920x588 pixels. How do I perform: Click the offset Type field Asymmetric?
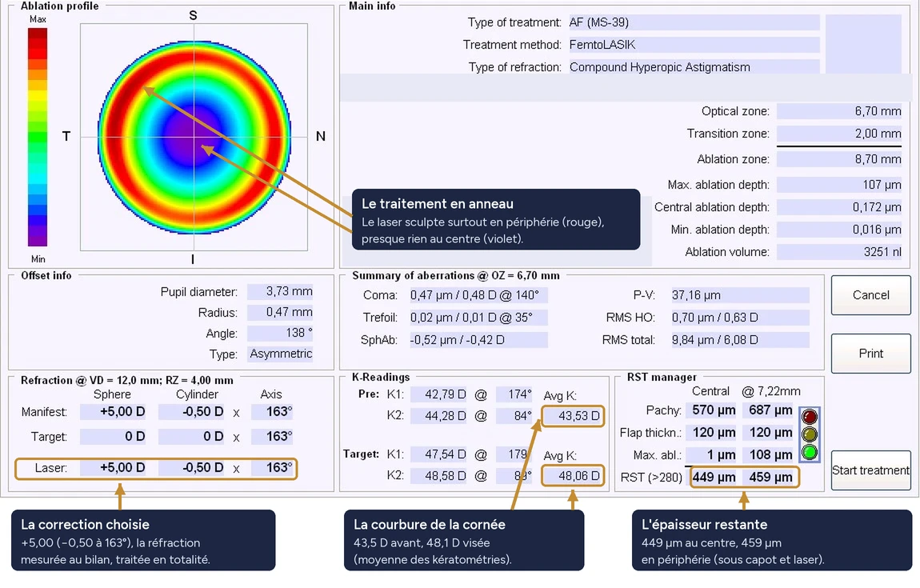tap(280, 354)
